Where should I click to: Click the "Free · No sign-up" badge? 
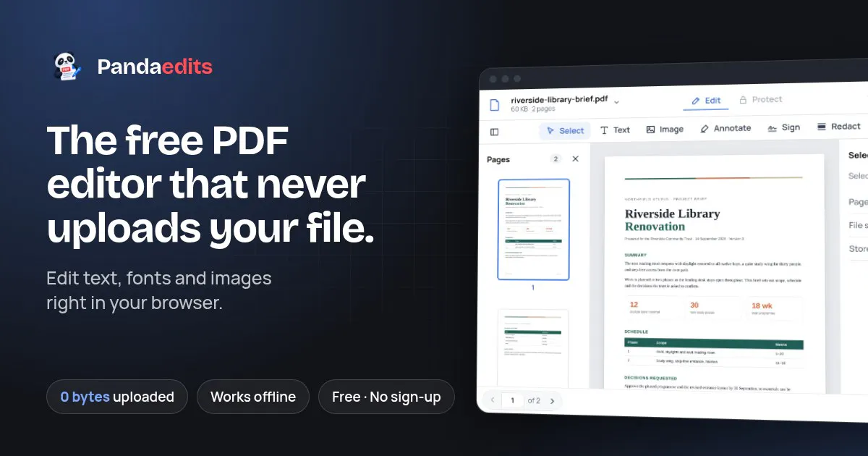(x=386, y=397)
